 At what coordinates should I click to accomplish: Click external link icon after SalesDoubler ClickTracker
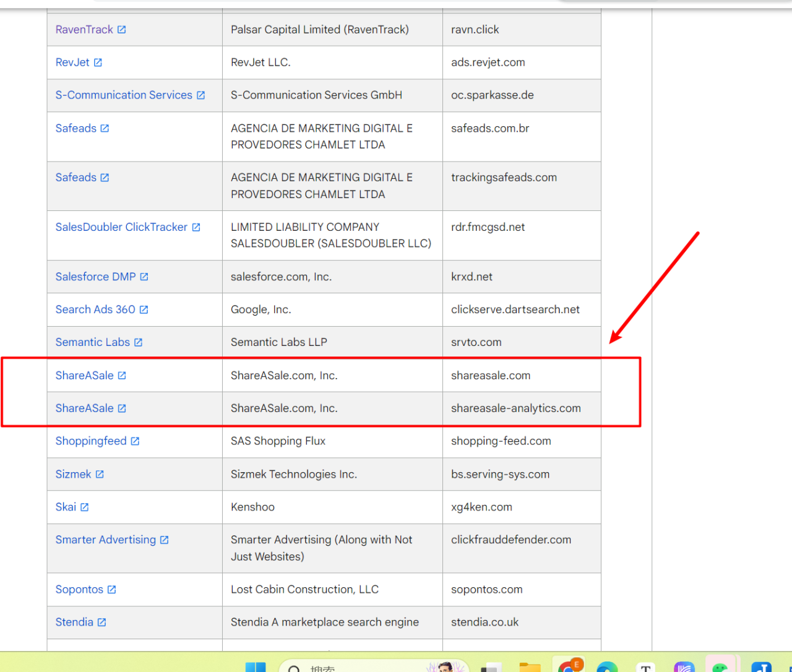196,228
